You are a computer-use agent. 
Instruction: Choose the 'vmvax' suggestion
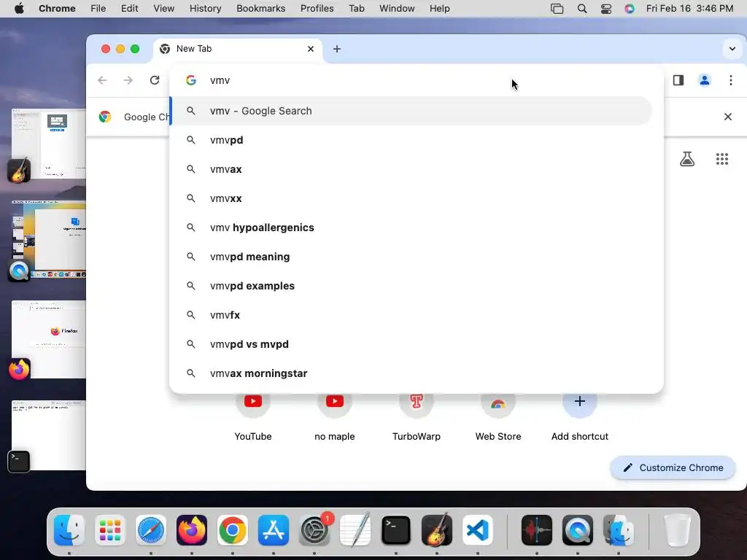coord(411,169)
